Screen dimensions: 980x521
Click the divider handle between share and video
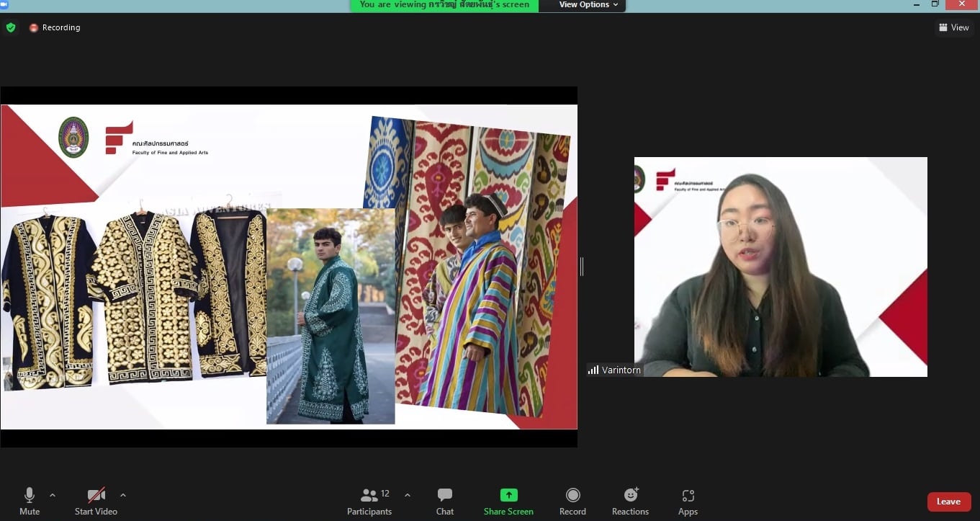pyautogui.click(x=582, y=267)
